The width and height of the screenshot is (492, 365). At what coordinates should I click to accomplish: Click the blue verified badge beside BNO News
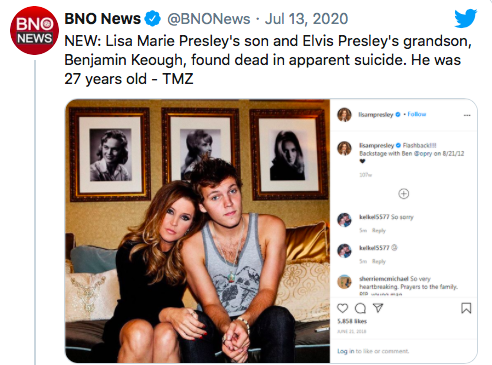(x=153, y=18)
